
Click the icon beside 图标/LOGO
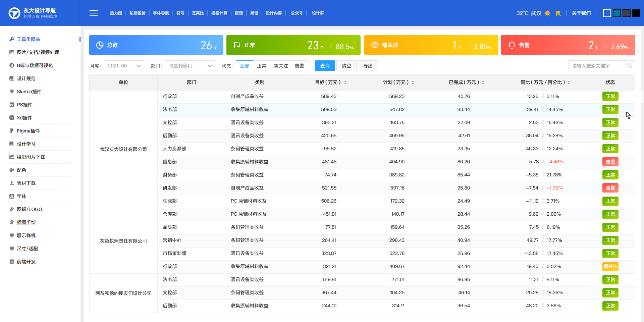tap(12, 209)
